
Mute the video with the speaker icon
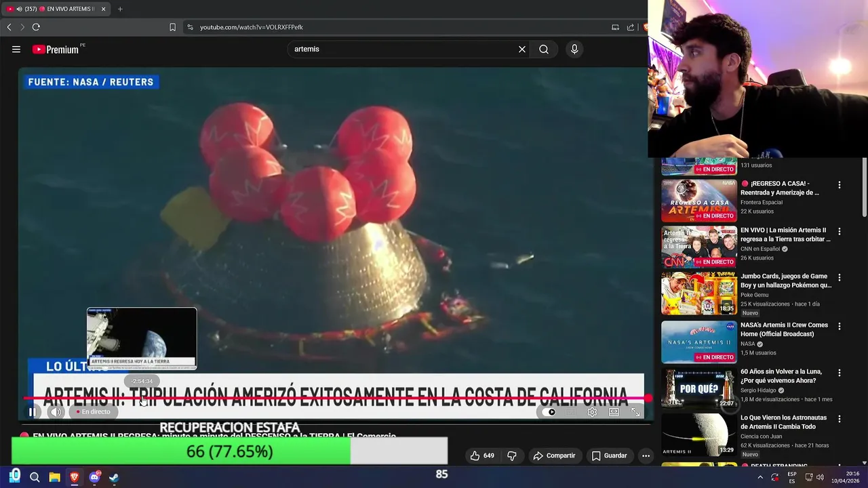pos(56,412)
